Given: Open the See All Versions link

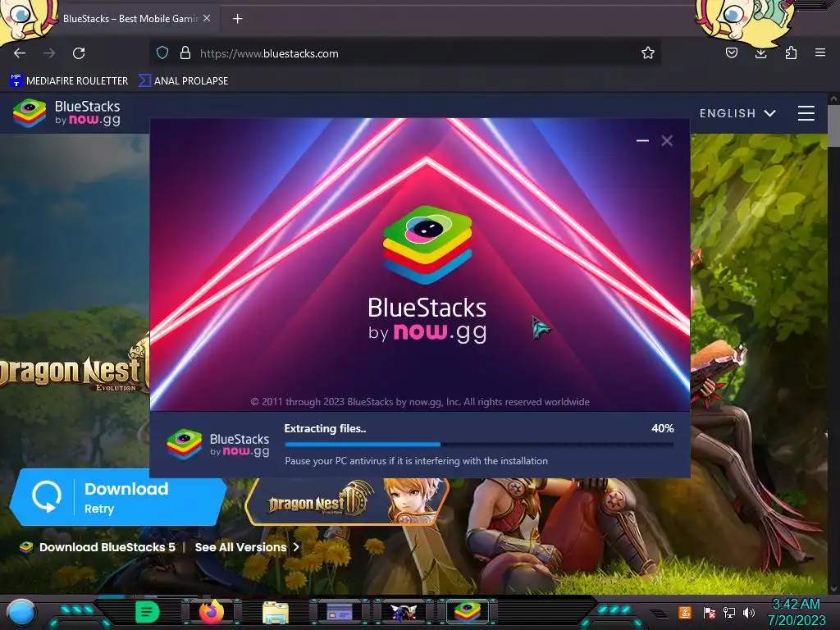Looking at the screenshot, I should click(247, 547).
